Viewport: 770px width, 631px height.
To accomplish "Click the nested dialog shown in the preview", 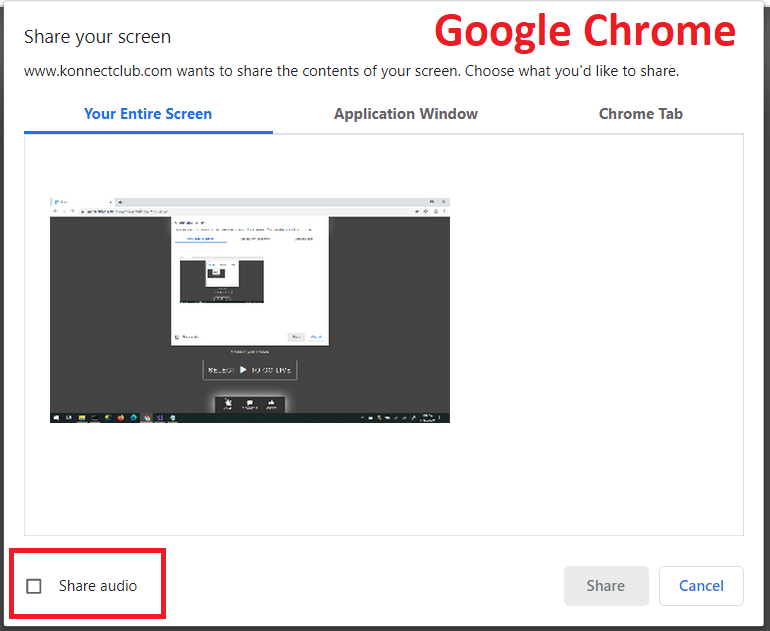I will [x=250, y=280].
